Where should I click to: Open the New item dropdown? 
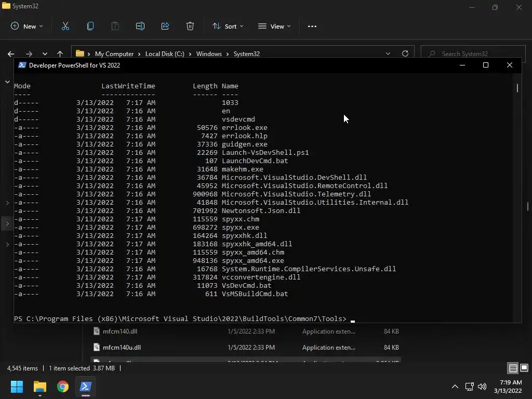[27, 26]
